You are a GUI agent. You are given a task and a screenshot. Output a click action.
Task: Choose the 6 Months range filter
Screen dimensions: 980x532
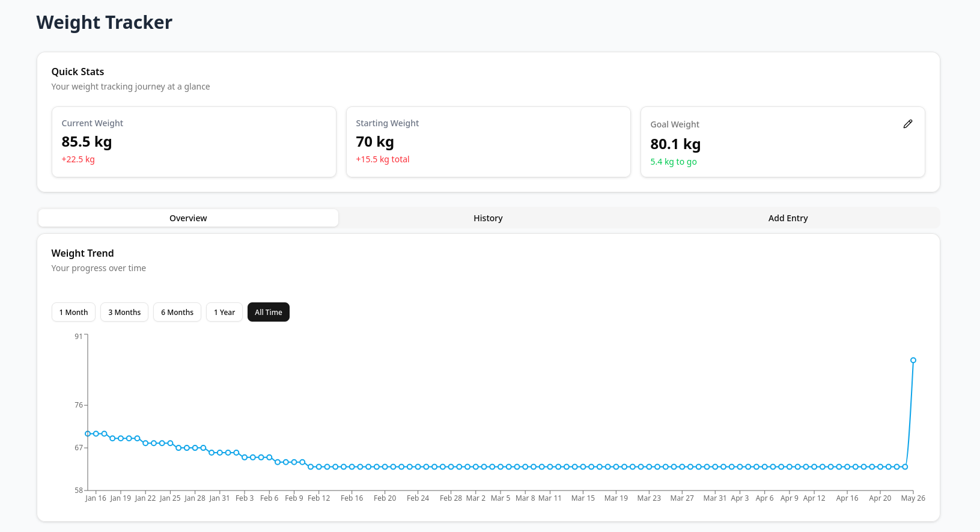[x=177, y=313]
